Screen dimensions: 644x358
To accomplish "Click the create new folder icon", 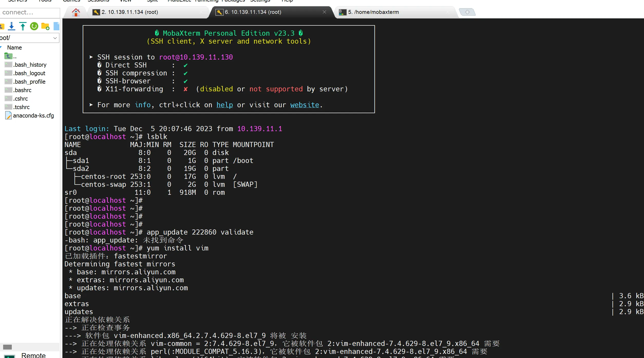I will tap(45, 26).
